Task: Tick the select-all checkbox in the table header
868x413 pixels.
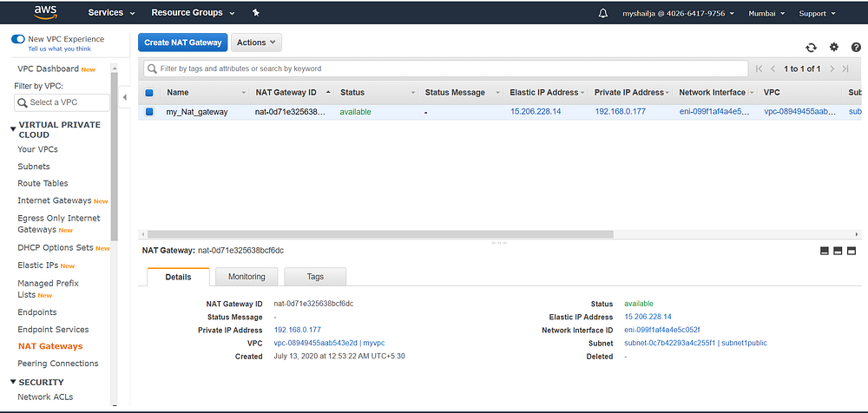Action: 149,93
